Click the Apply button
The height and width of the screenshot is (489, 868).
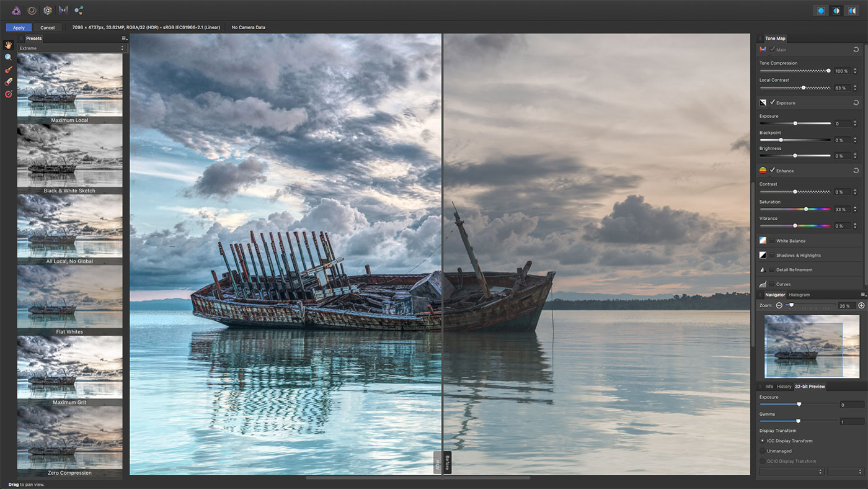click(x=19, y=27)
